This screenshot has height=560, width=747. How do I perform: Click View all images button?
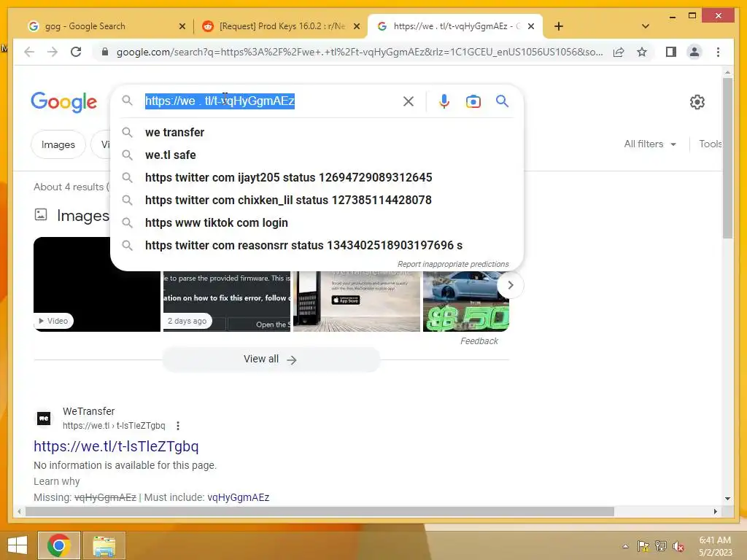271,359
